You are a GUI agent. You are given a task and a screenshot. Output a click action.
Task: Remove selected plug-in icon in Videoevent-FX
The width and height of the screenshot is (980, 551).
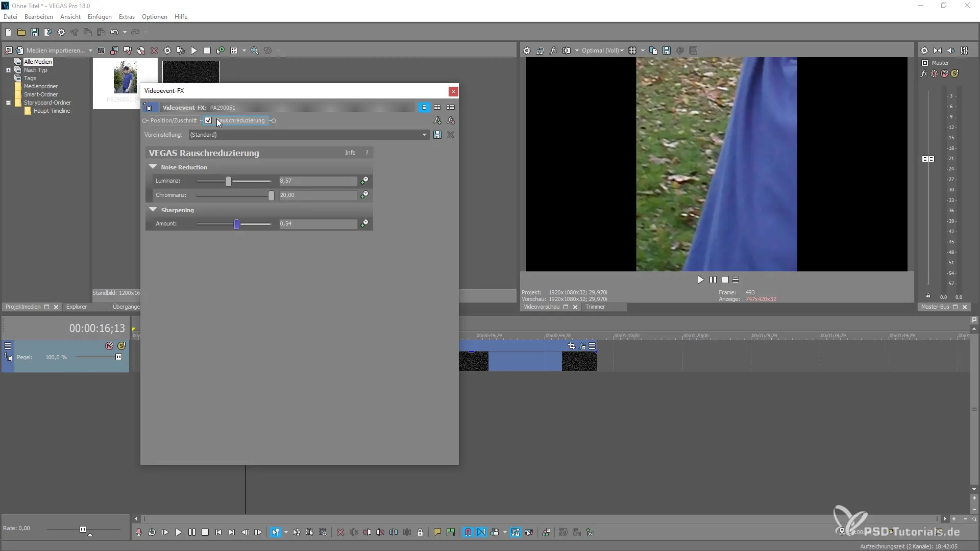pos(451,121)
